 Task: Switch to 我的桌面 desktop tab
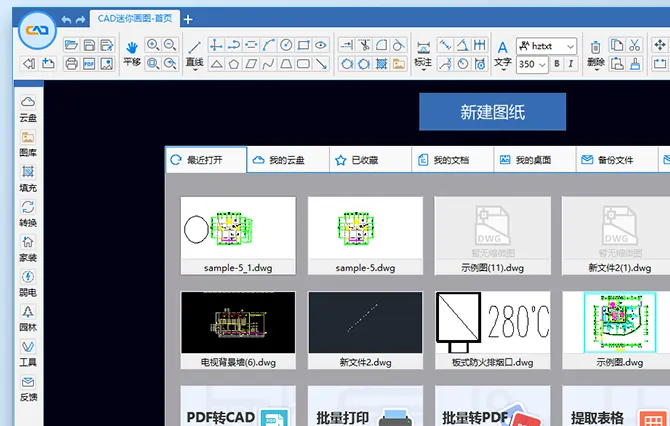coord(534,160)
